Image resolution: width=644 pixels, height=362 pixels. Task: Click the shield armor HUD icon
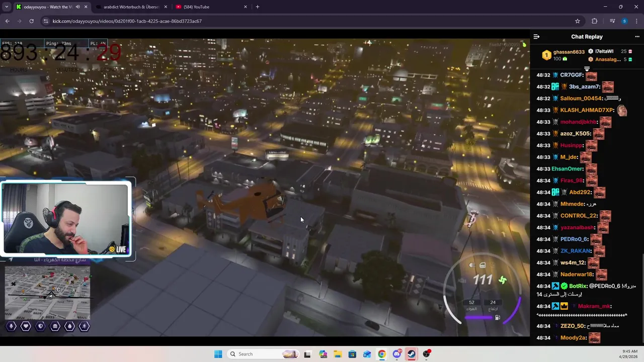coord(41,326)
